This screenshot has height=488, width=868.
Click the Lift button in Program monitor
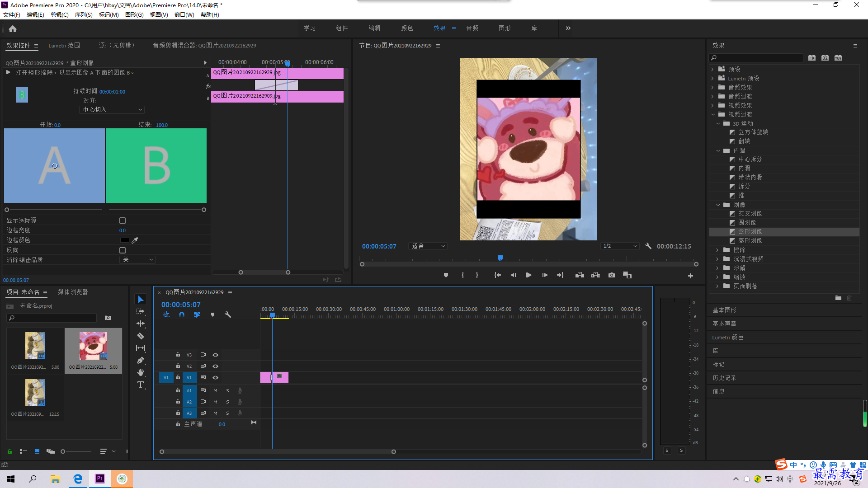pos(580,275)
